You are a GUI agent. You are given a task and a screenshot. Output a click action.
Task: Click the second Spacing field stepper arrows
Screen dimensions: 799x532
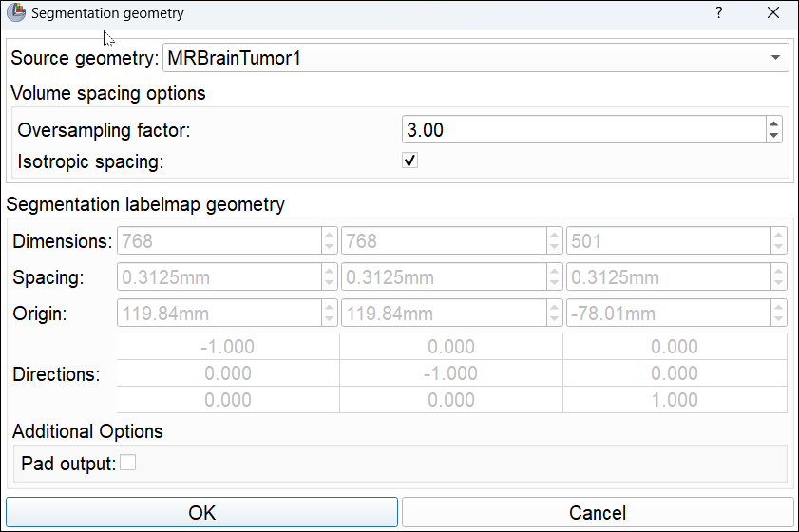[x=554, y=277]
